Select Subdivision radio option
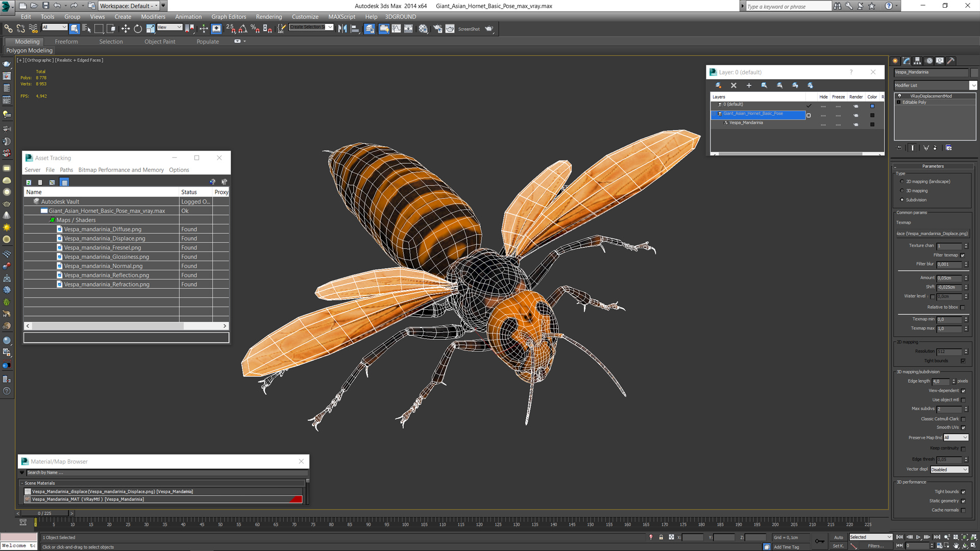The height and width of the screenshot is (551, 980). tap(902, 200)
